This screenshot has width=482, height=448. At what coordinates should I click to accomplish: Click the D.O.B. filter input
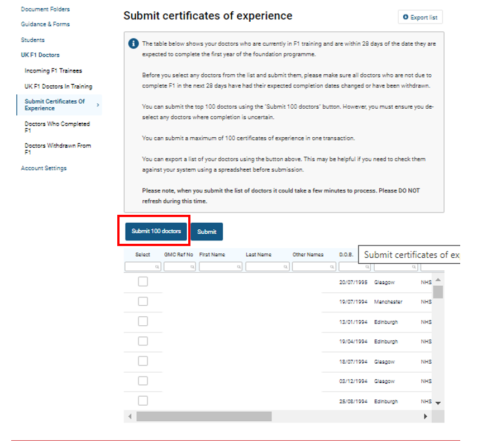(x=355, y=267)
